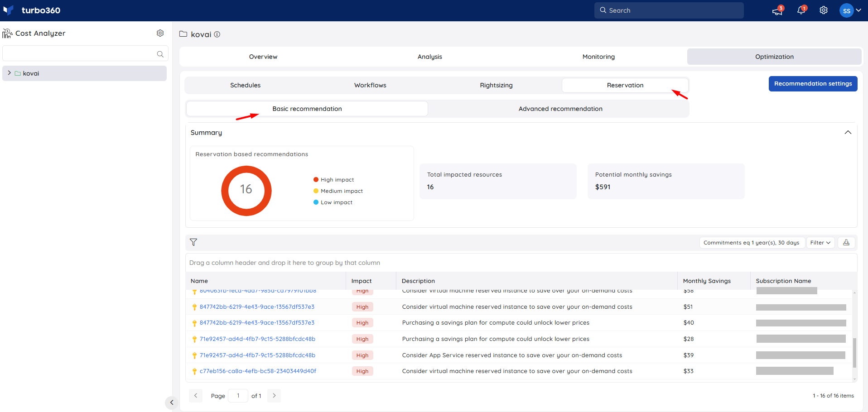Click the download export icon

click(x=846, y=243)
